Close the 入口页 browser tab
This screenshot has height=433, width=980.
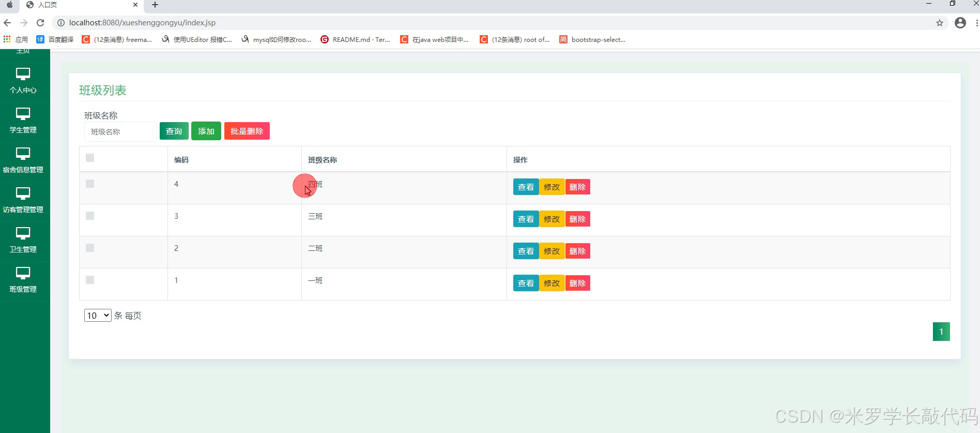[135, 5]
